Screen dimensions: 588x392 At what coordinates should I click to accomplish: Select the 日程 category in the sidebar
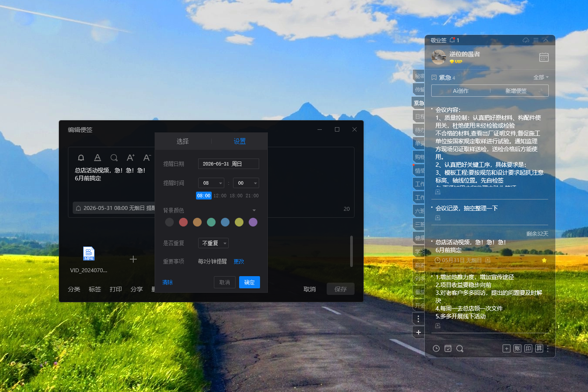pos(419,116)
